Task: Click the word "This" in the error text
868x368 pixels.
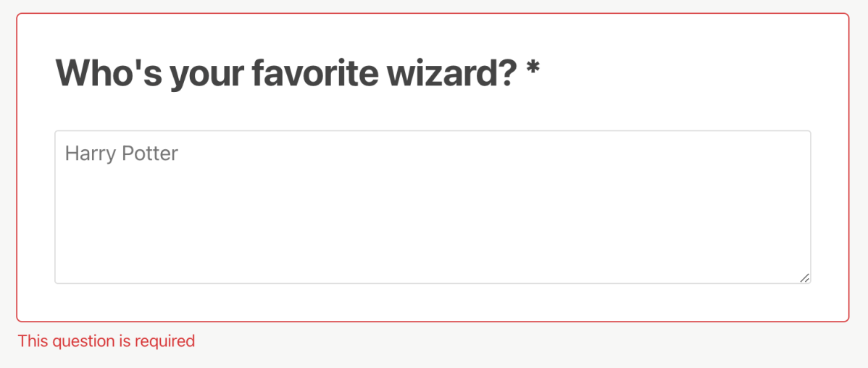Action: click(x=32, y=340)
